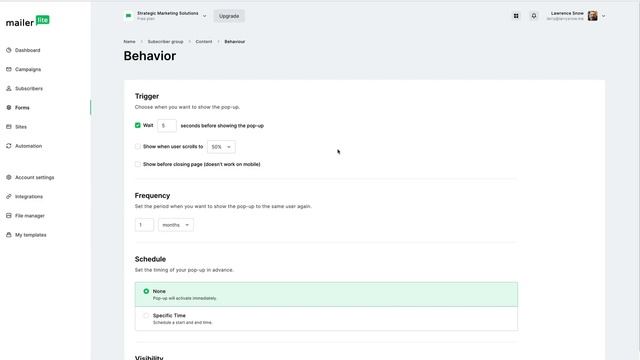Open the Forms menu item
Viewport: 640px width, 360px height.
click(x=22, y=108)
